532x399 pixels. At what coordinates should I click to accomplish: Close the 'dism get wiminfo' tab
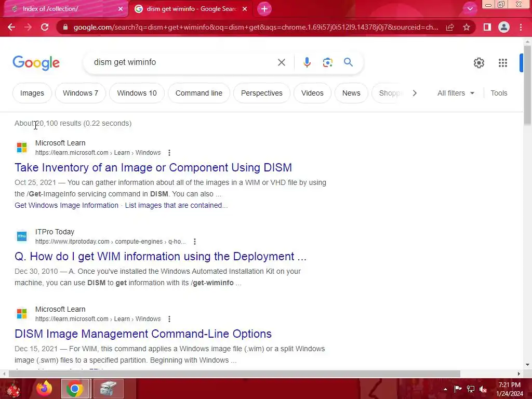click(245, 9)
